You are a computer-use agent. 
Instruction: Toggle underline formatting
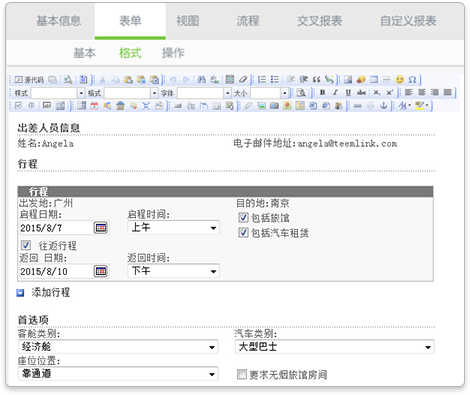pyautogui.click(x=348, y=92)
